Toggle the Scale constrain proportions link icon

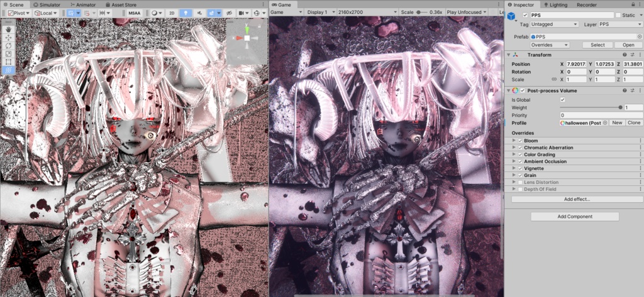point(553,80)
